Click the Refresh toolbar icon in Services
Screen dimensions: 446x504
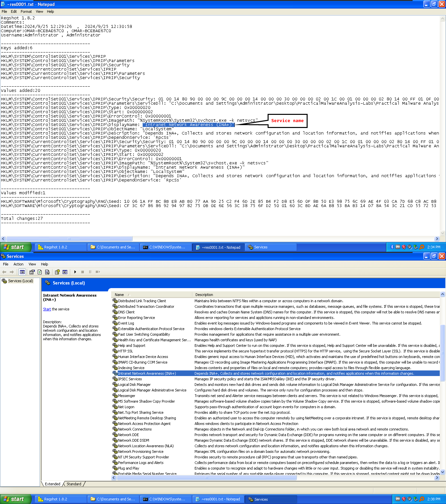40,272
